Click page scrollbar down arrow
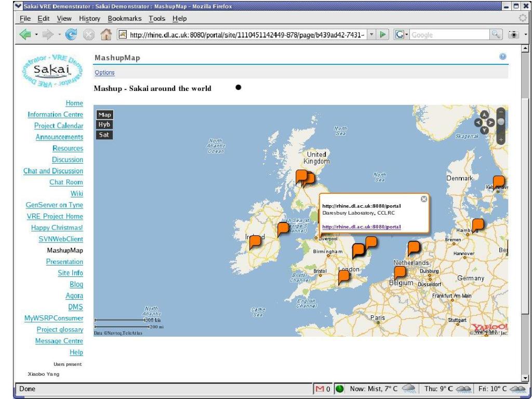 point(525,377)
